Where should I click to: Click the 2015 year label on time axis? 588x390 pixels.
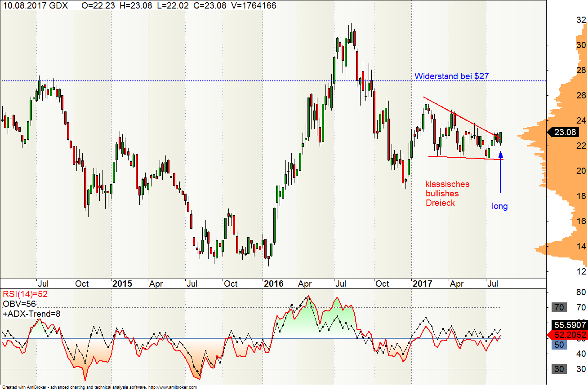click(x=122, y=284)
